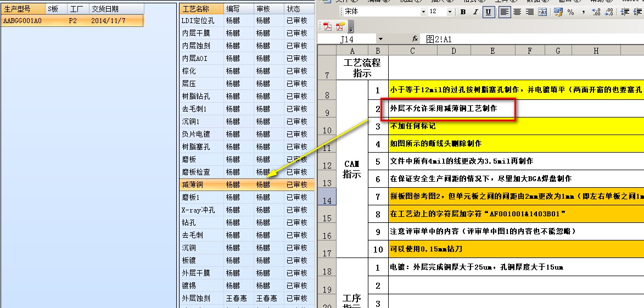Sort by the 生产型号 column header
The image size is (644, 308).
(23, 9)
